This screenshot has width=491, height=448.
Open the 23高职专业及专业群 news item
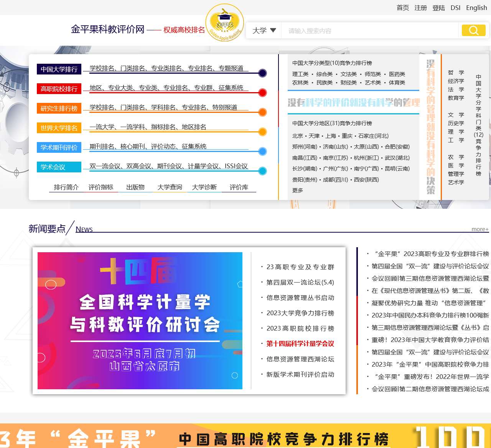[300, 267]
